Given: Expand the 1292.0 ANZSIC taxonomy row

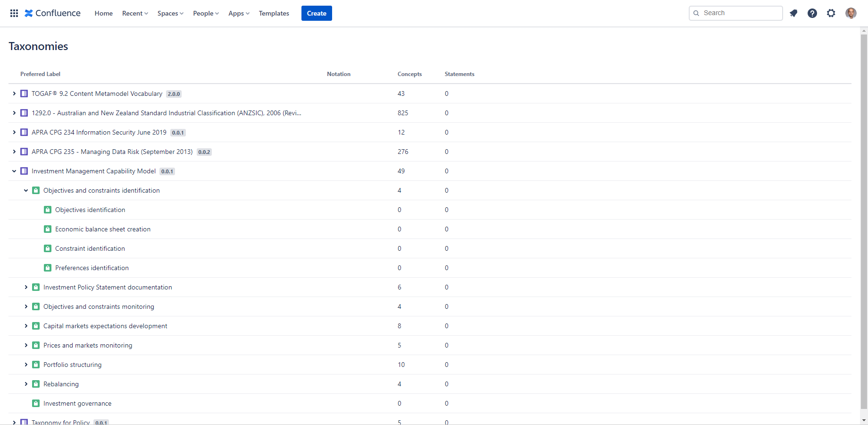Looking at the screenshot, I should click(14, 113).
